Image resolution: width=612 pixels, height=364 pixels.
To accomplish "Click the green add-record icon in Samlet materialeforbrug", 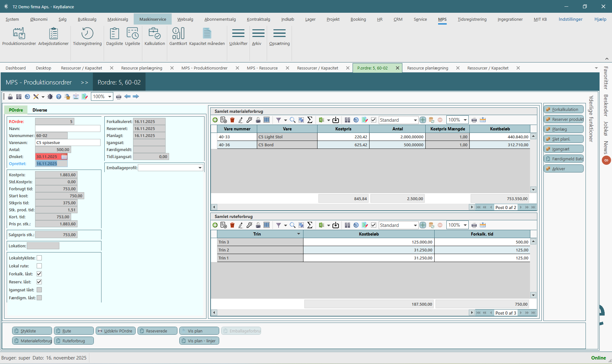I will pyautogui.click(x=215, y=120).
